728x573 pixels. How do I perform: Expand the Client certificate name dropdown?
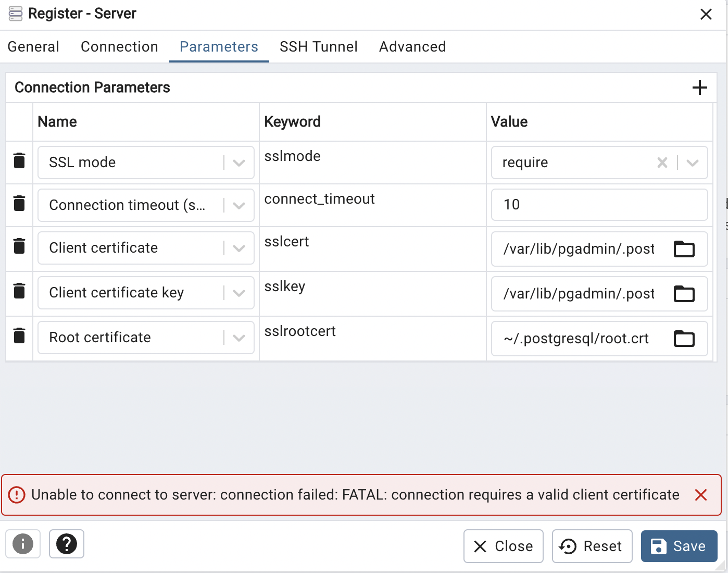tap(239, 248)
